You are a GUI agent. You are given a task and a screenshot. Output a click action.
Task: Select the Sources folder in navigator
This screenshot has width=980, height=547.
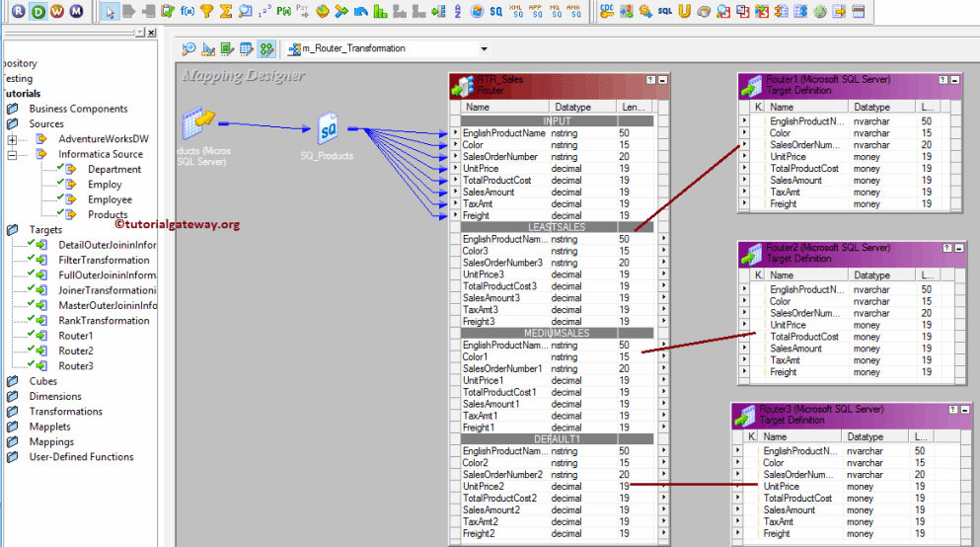coord(46,123)
